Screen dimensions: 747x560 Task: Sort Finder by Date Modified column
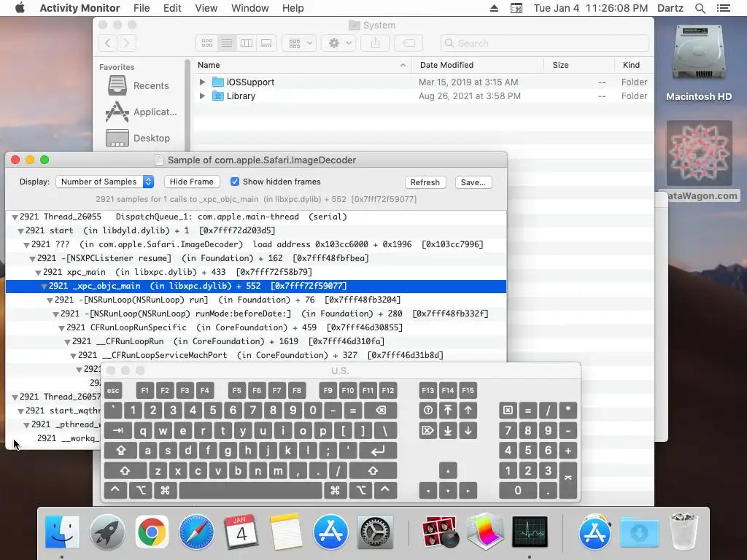coord(478,65)
